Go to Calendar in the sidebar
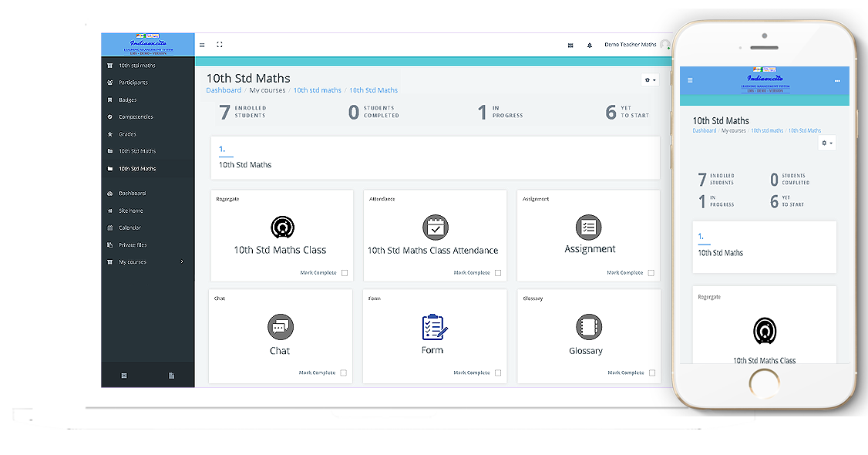The width and height of the screenshot is (868, 455). click(x=130, y=228)
